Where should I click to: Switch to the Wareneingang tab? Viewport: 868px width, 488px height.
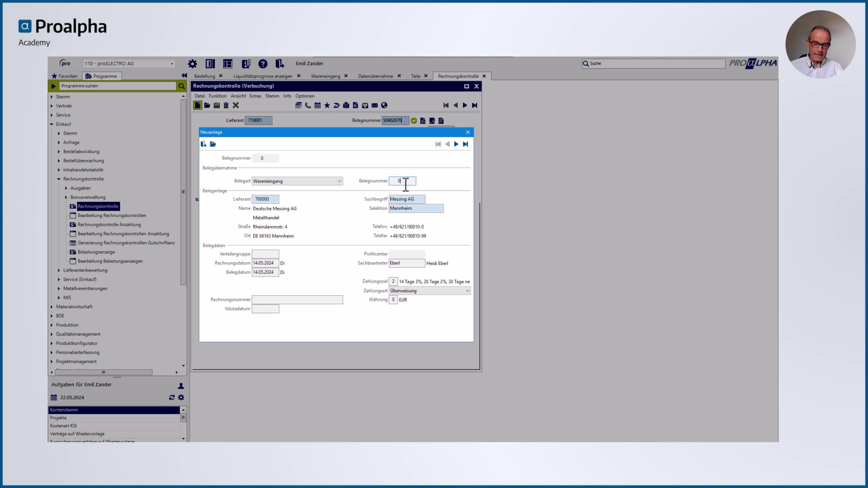(x=325, y=76)
